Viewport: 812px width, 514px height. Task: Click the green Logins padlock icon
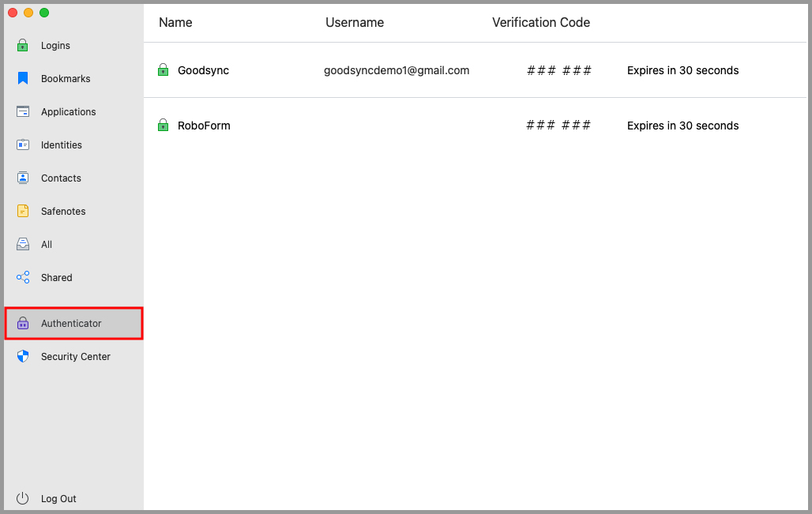tap(22, 45)
